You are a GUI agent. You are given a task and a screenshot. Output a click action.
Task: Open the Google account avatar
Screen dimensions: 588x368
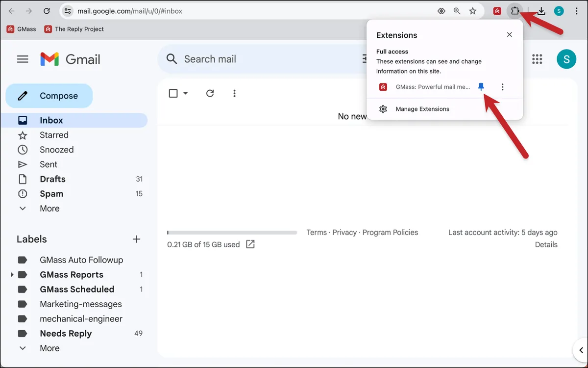click(x=566, y=59)
